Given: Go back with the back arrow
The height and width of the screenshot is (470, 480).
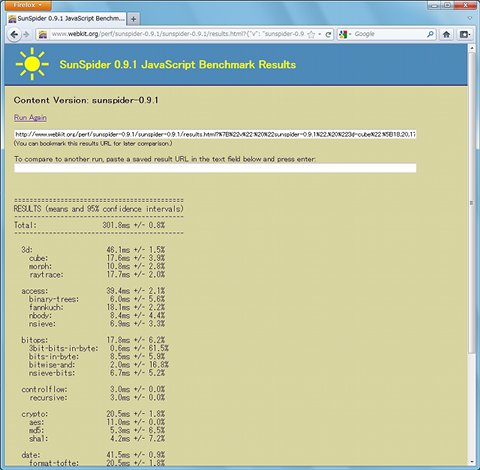Looking at the screenshot, I should click(x=14, y=34).
